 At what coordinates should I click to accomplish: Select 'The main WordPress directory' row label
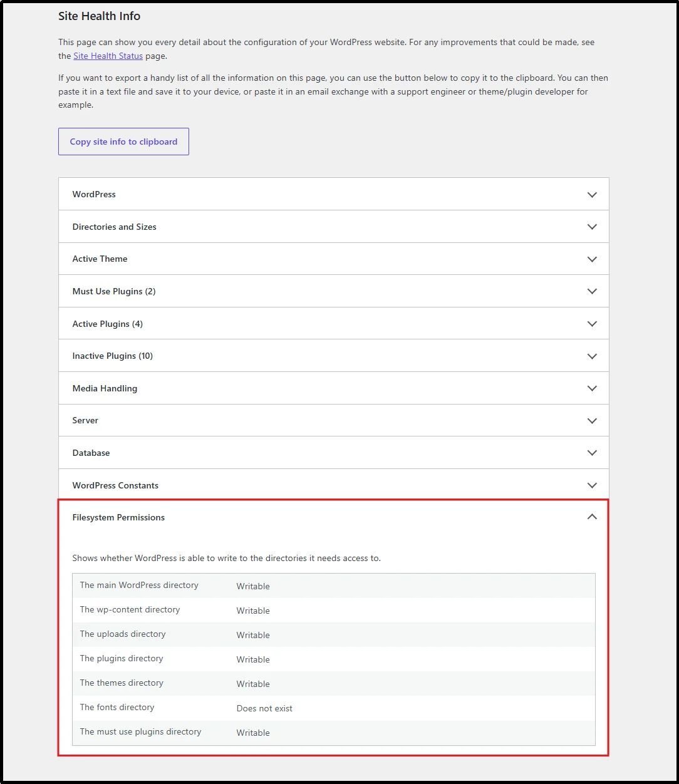(139, 585)
